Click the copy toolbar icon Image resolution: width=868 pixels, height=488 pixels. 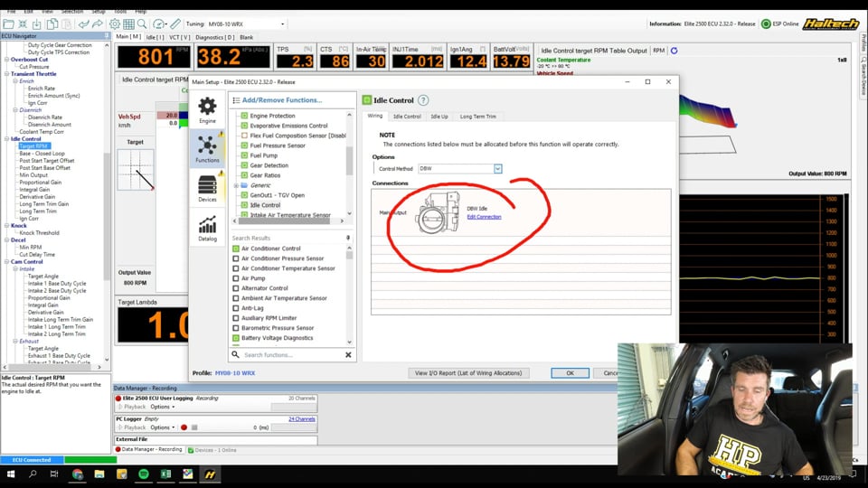coord(52,23)
